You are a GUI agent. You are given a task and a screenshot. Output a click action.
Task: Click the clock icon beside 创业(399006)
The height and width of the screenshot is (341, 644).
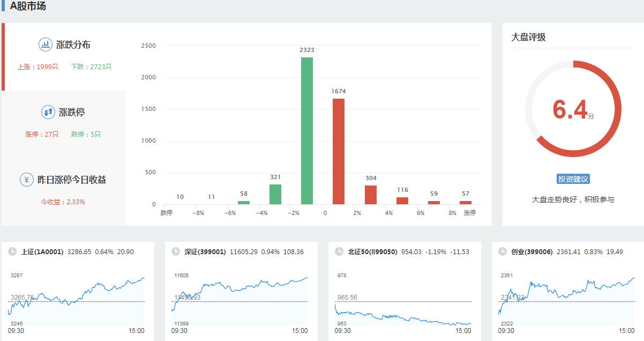click(502, 251)
